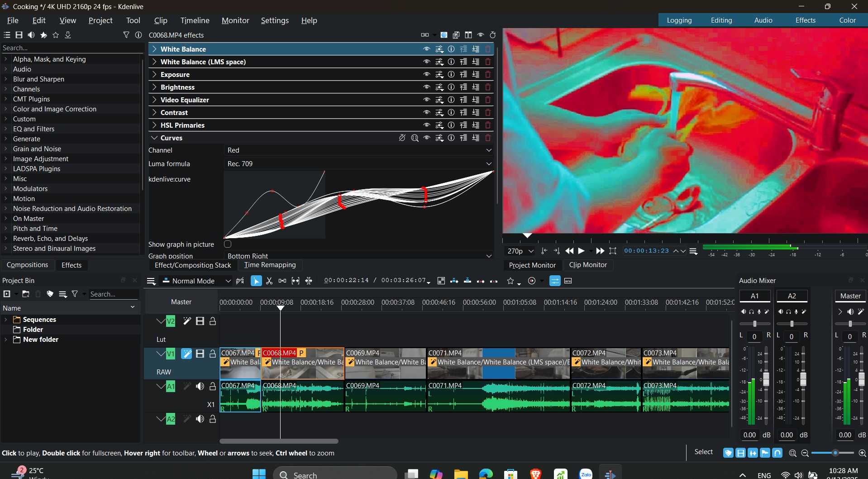
Task: Expand the Color and Image Correction category
Action: pyautogui.click(x=6, y=109)
